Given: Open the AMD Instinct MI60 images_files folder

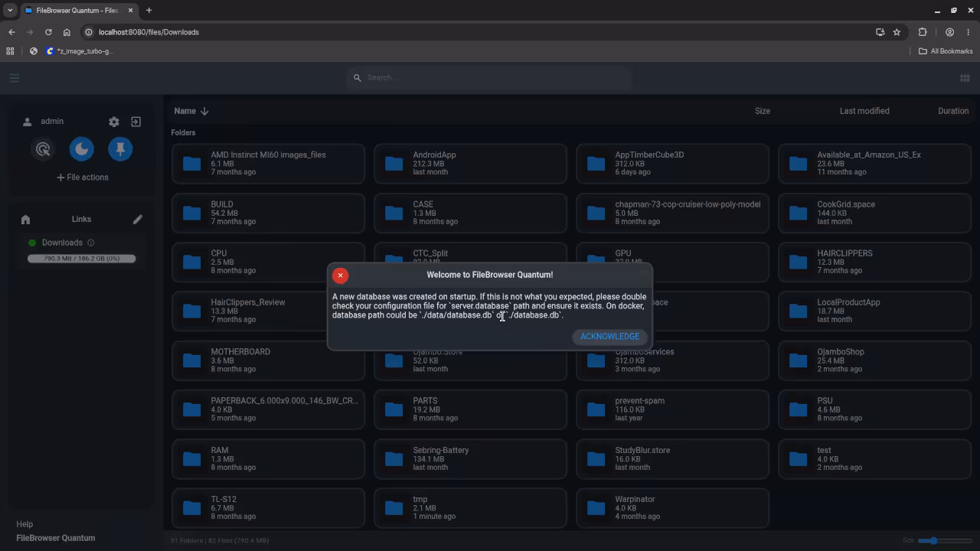Looking at the screenshot, I should point(269,163).
